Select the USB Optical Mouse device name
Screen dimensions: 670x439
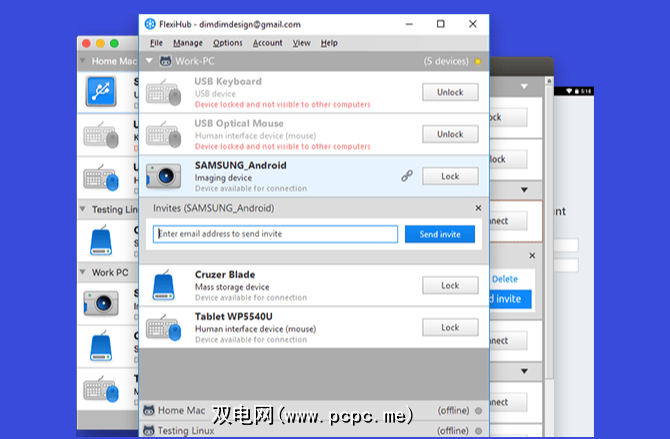[x=239, y=123]
